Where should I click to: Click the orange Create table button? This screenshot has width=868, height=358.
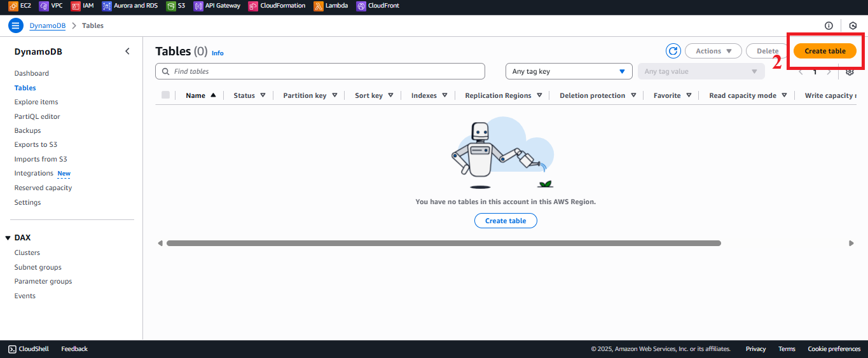point(825,51)
